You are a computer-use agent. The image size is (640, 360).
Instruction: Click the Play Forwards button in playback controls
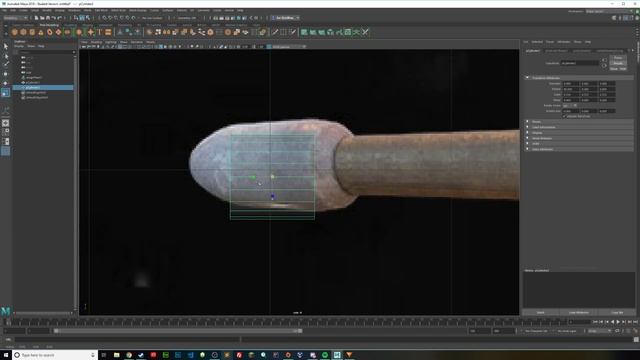[x=618, y=322]
